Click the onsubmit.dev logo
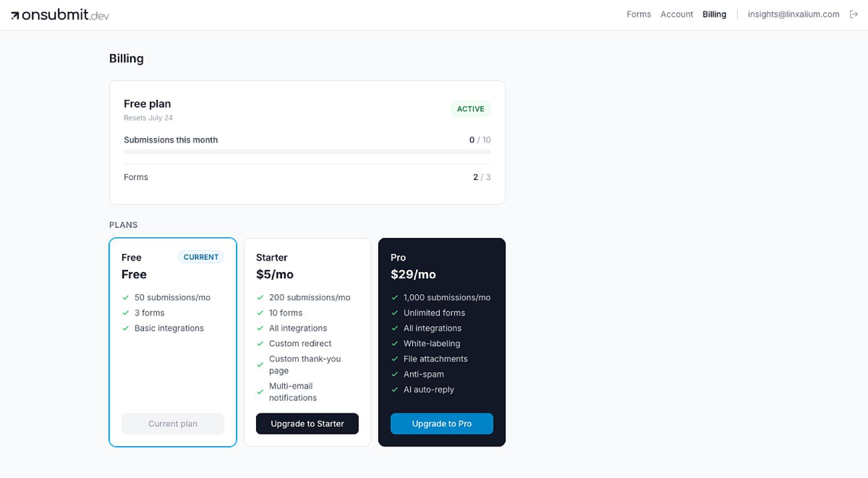868x478 pixels. (x=60, y=14)
